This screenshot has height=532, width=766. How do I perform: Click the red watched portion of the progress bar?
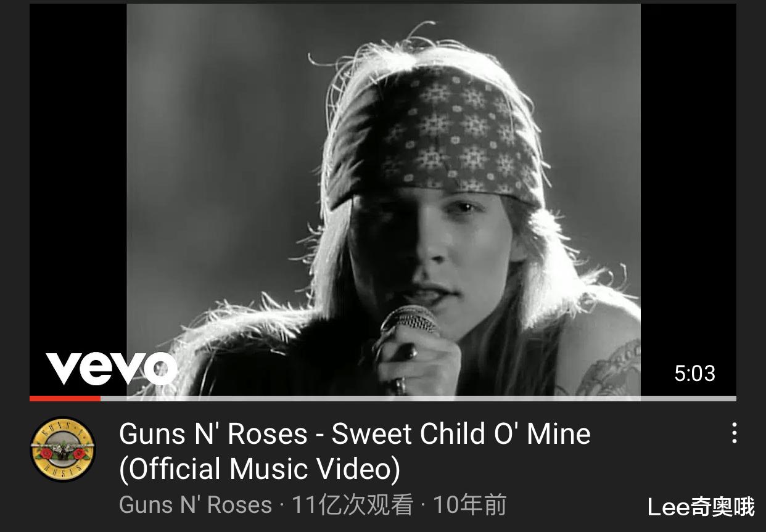click(65, 398)
